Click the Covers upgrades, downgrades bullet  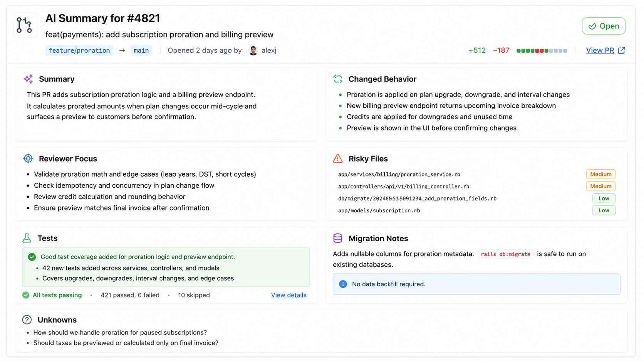[x=138, y=279]
